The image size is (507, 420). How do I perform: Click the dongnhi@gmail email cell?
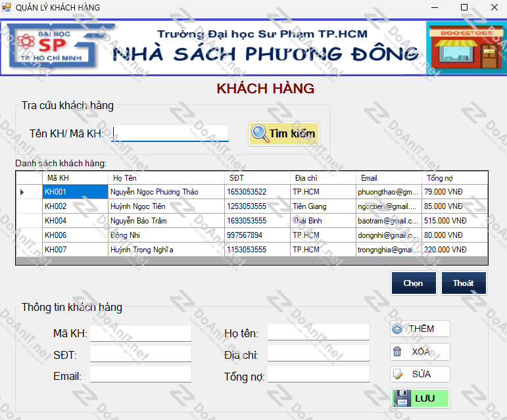[x=389, y=235]
